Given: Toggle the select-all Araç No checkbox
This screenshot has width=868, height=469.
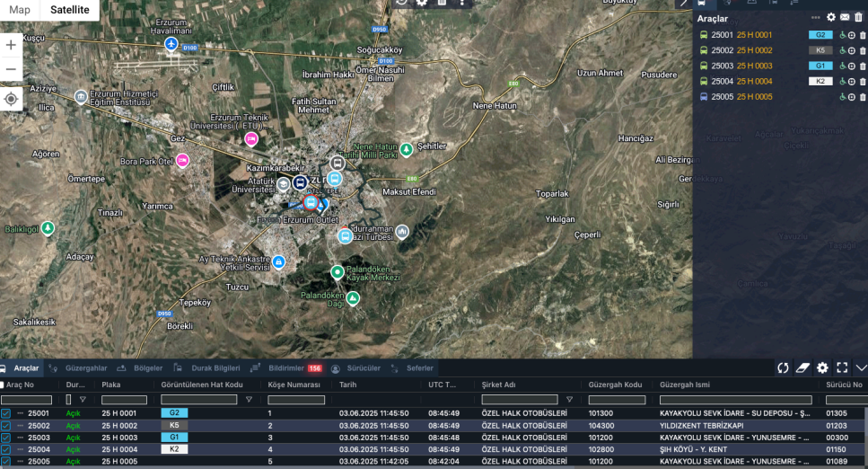Looking at the screenshot, I should (3, 385).
